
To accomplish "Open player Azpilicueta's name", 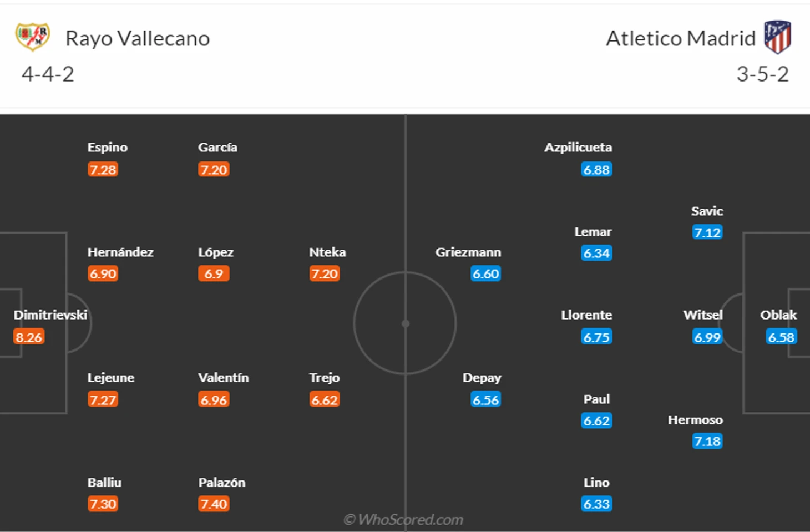I will point(578,147).
